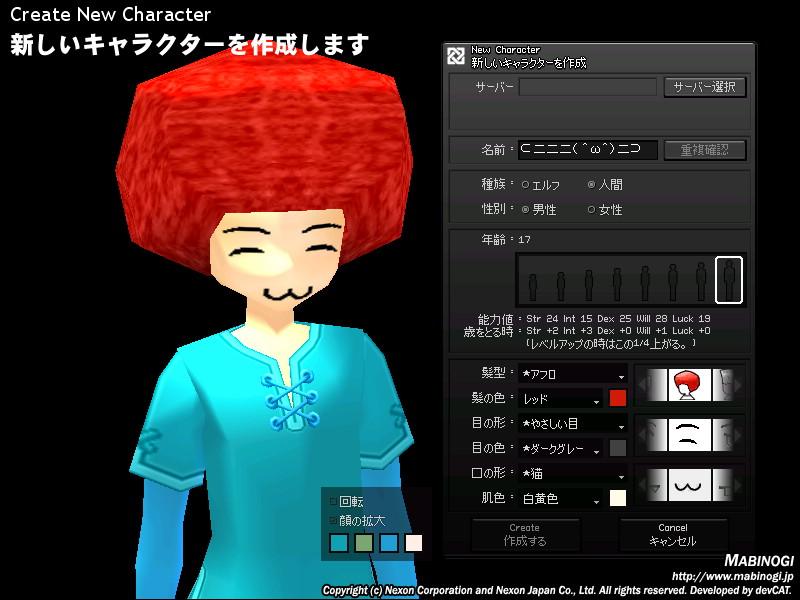Click the previous hairstyle arrow
This screenshot has width=800, height=600.
[x=643, y=385]
